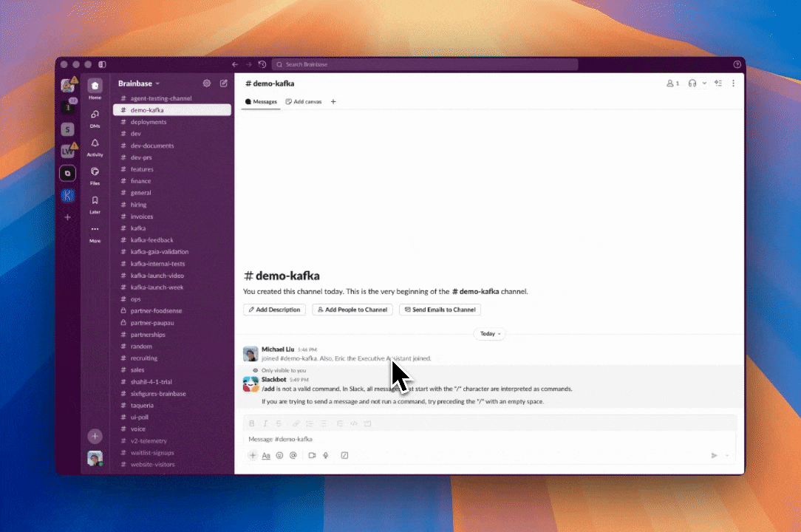801x532 pixels.
Task: Expand the huddle options chevron
Action: coord(704,83)
